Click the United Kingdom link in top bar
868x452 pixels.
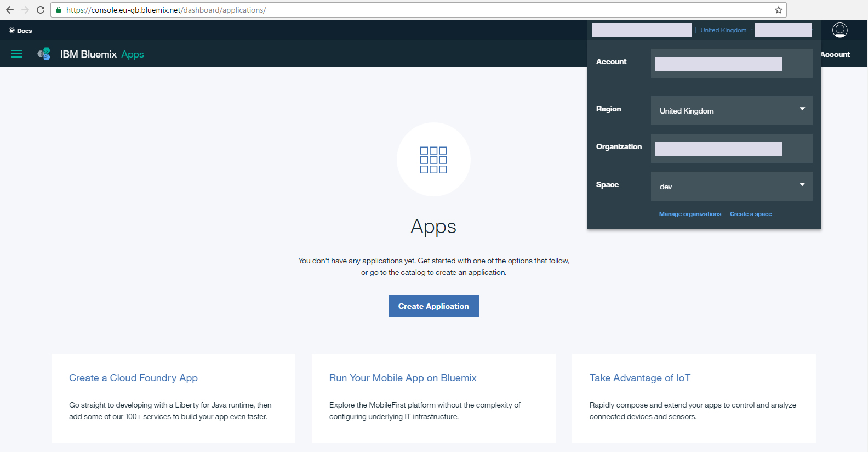[x=723, y=30]
